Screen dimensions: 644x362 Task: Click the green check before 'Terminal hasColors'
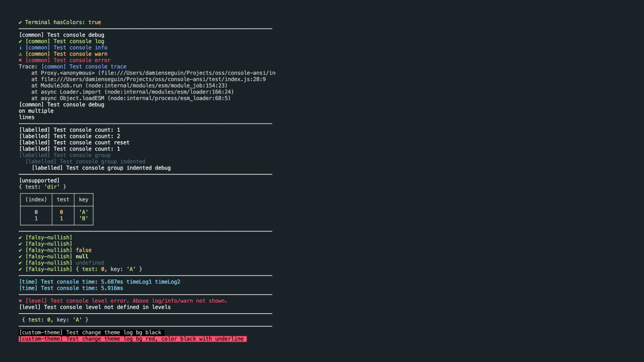(x=21, y=22)
